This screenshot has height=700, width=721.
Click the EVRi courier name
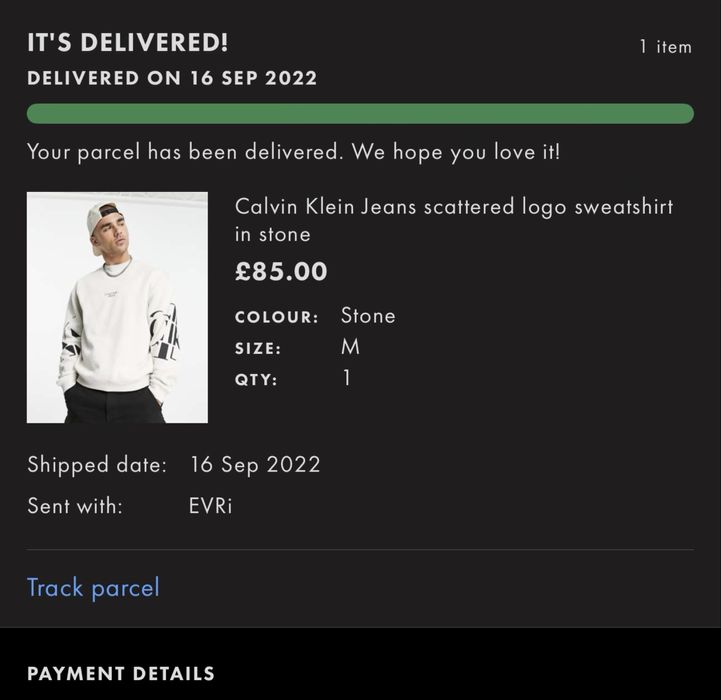pos(210,506)
